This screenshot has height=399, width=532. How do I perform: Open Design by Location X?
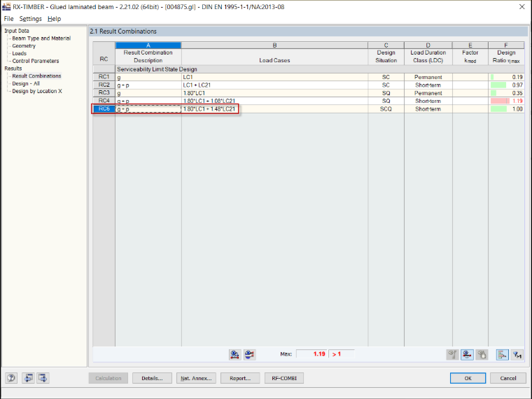37,91
